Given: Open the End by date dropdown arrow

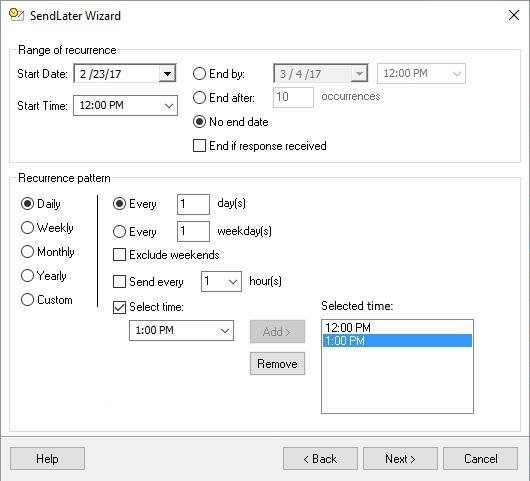Looking at the screenshot, I should pyautogui.click(x=359, y=73).
